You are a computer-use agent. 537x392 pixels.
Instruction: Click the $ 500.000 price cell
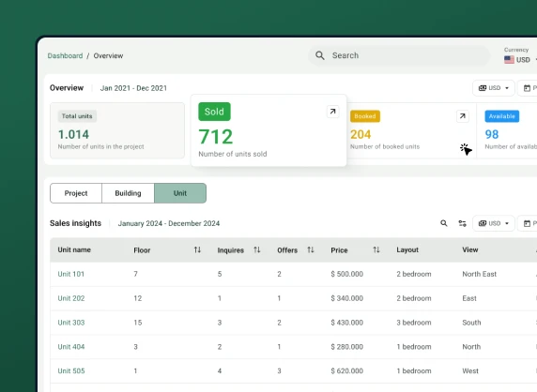pos(347,274)
